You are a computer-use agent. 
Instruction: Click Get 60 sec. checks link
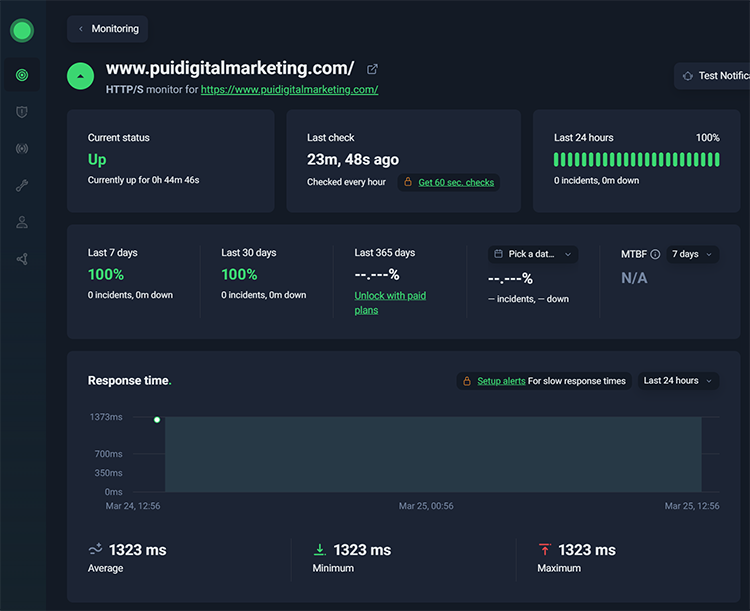pos(456,182)
